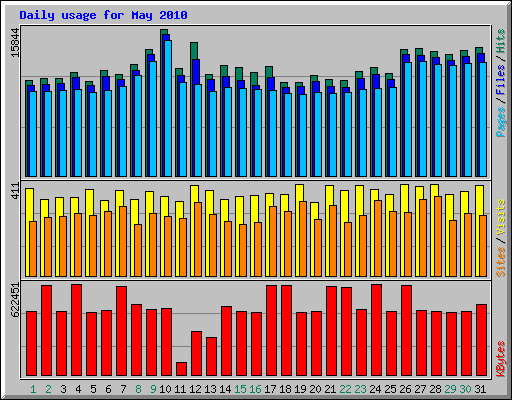Select day label "2" on the x-axis
The width and height of the screenshot is (512, 400).
(48, 389)
